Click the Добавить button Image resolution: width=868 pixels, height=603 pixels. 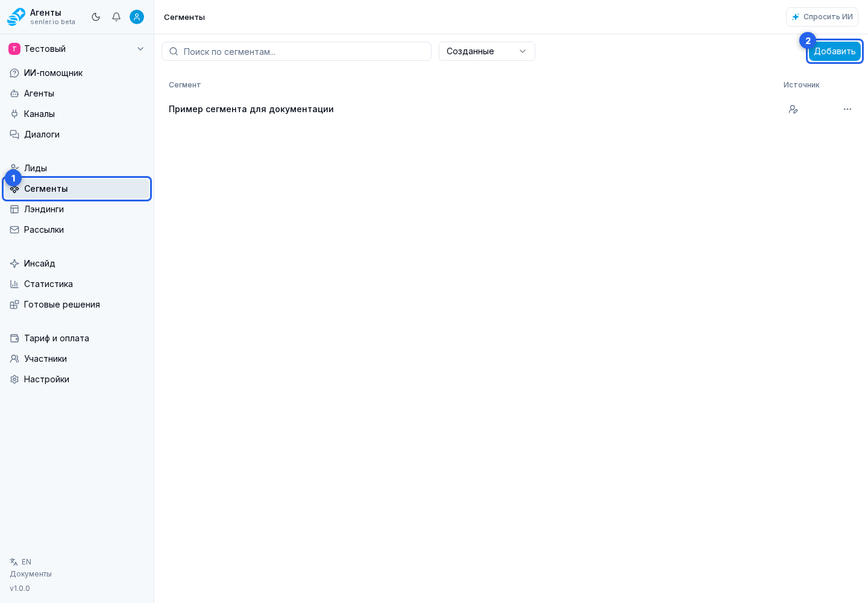pyautogui.click(x=835, y=51)
